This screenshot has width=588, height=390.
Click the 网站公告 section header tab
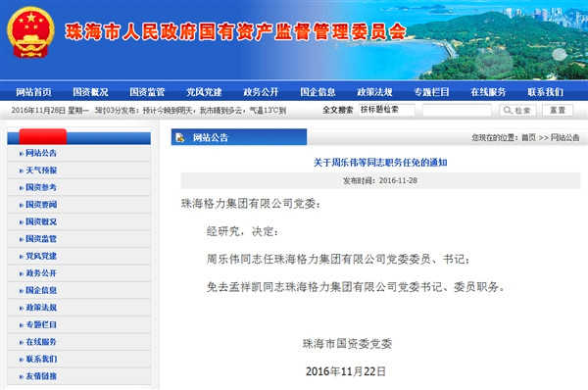coord(239,137)
